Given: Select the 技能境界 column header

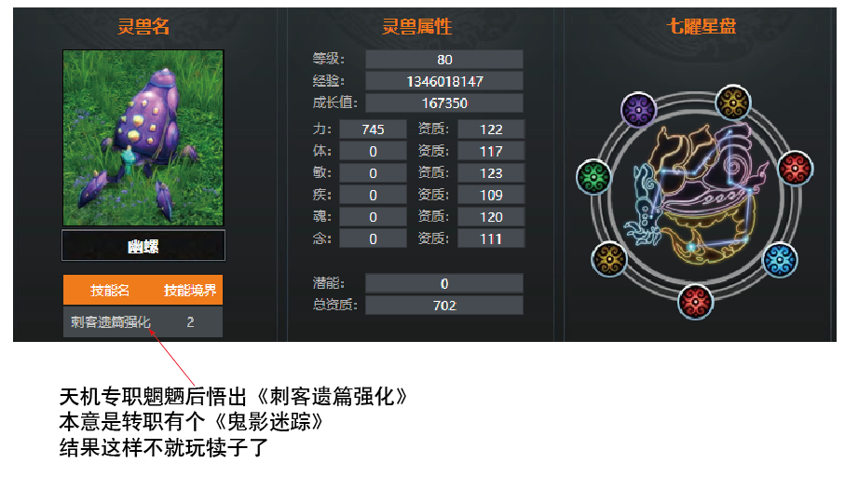Looking at the screenshot, I should coord(190,290).
